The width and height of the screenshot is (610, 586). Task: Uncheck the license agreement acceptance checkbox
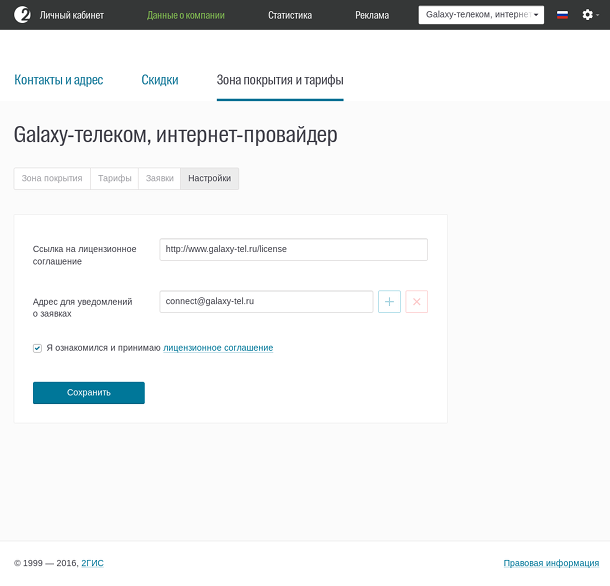(x=37, y=348)
